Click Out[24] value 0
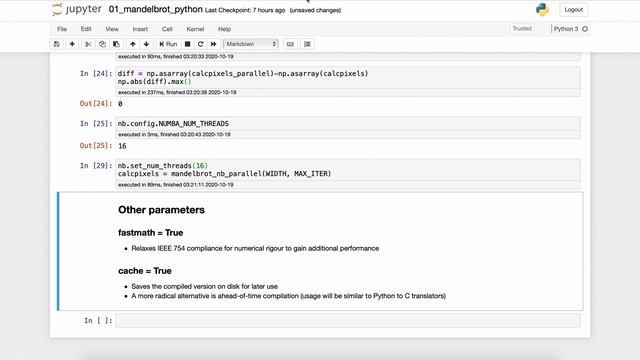Screen dimensions: 640x360 [x=120, y=104]
